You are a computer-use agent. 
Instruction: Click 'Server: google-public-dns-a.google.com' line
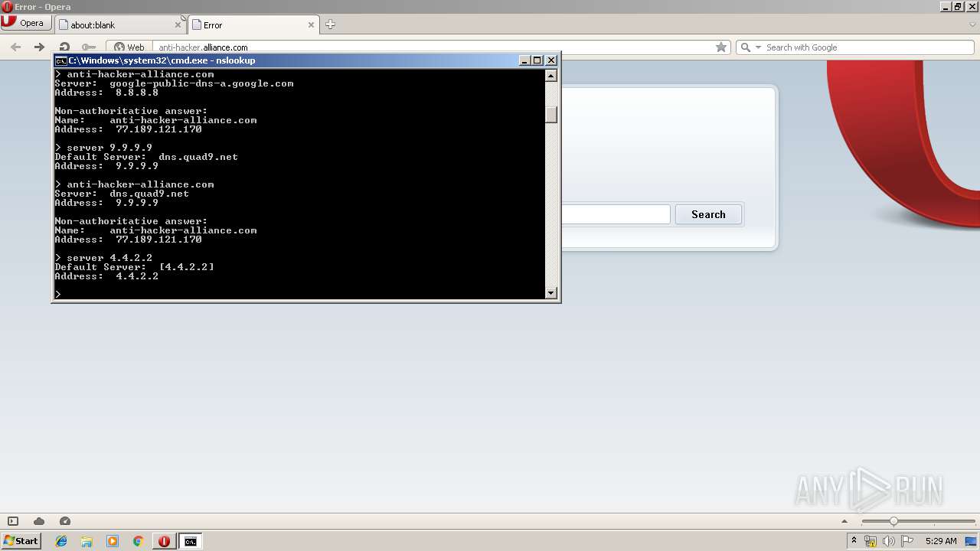[x=174, y=83]
